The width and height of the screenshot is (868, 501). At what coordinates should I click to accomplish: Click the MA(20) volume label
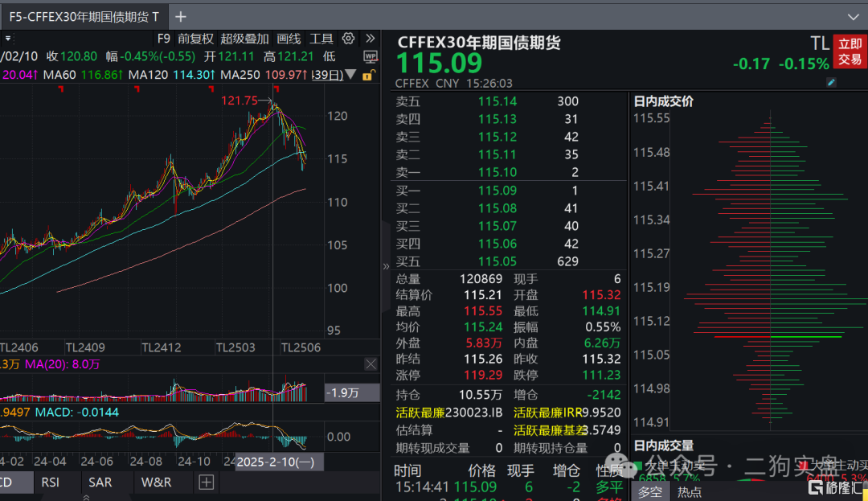pyautogui.click(x=62, y=364)
